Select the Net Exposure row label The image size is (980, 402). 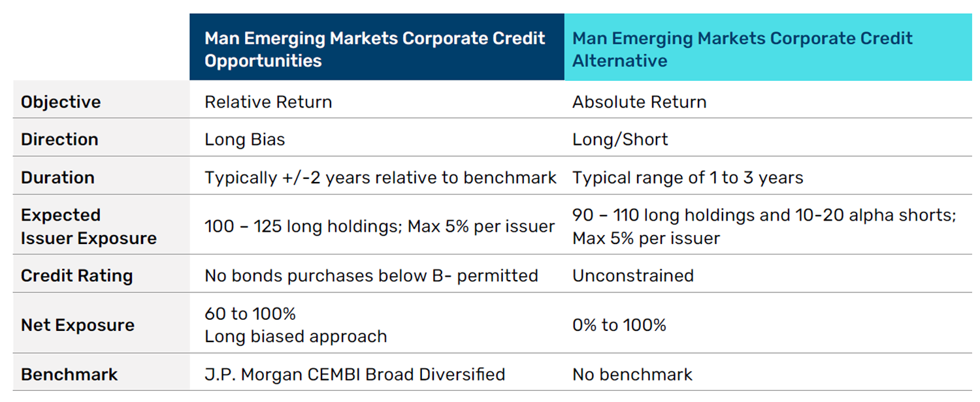(77, 325)
